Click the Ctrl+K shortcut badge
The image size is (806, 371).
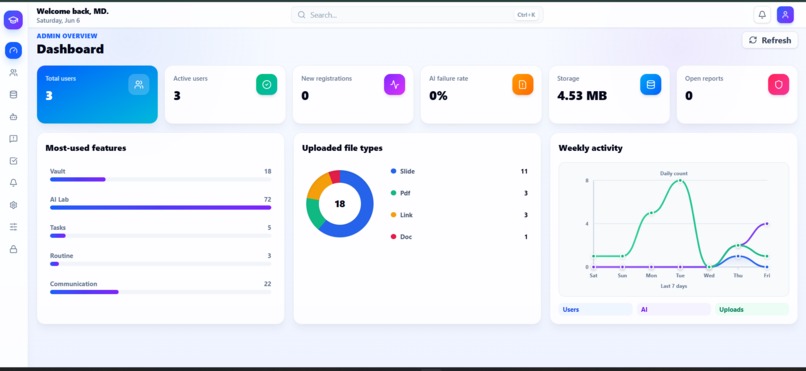(x=526, y=15)
